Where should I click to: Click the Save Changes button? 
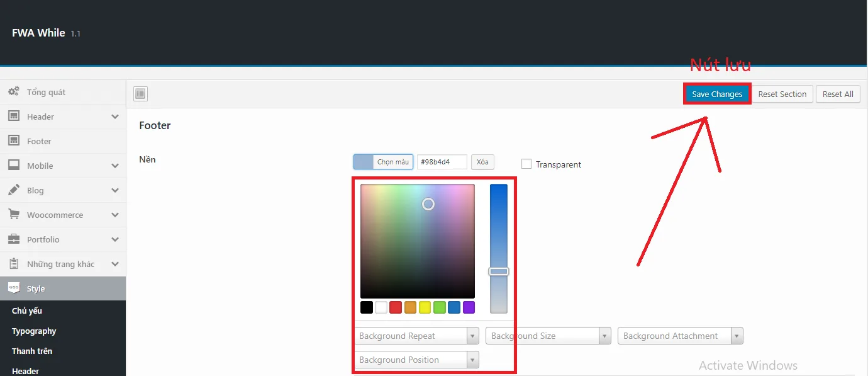pyautogui.click(x=717, y=94)
